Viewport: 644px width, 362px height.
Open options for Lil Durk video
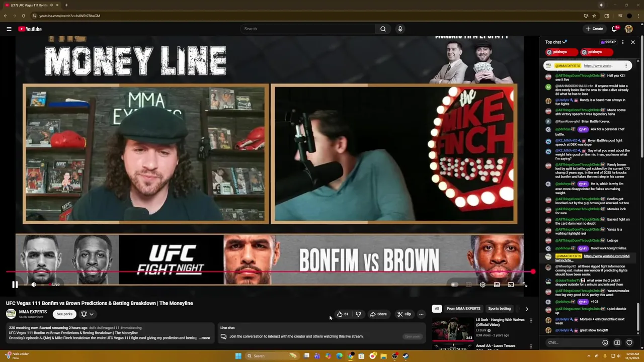click(531, 321)
